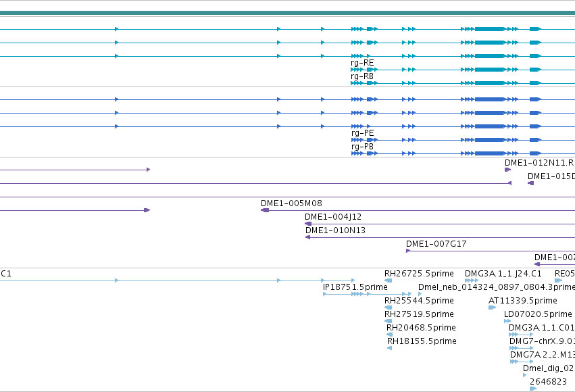The image size is (575, 392).
Task: Click the DME1-012N11.R label
Action: (x=539, y=163)
